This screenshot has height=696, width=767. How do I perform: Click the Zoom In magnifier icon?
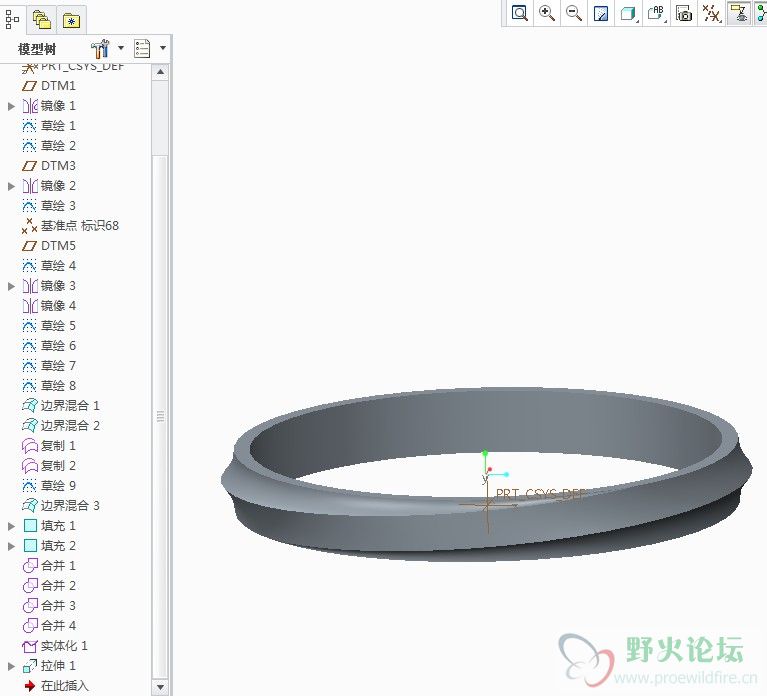pos(547,13)
